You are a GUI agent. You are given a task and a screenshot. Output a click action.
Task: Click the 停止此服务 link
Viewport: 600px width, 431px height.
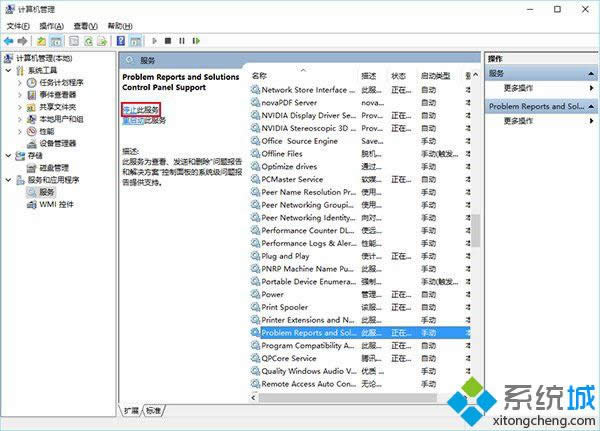tap(140, 110)
